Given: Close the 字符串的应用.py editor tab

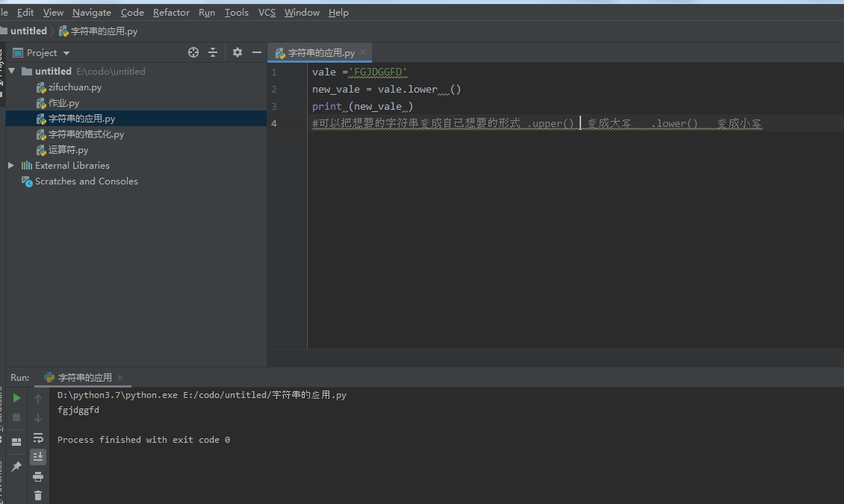Looking at the screenshot, I should click(363, 52).
